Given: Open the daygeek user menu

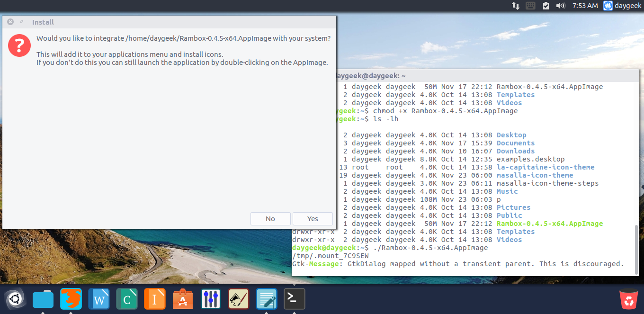Looking at the screenshot, I should click(621, 6).
